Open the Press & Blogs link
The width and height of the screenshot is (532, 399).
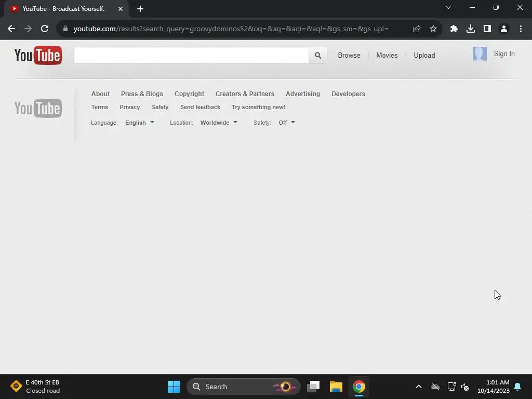[142, 94]
